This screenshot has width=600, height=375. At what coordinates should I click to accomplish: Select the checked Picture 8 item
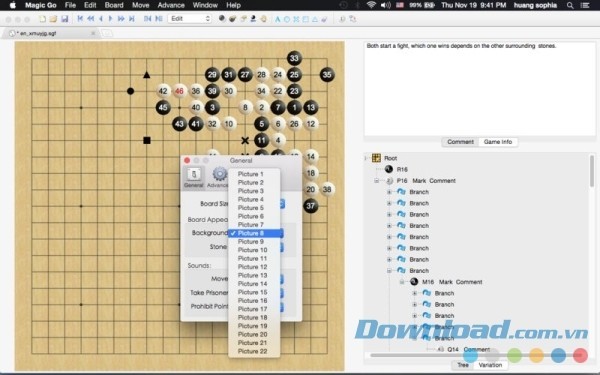254,233
